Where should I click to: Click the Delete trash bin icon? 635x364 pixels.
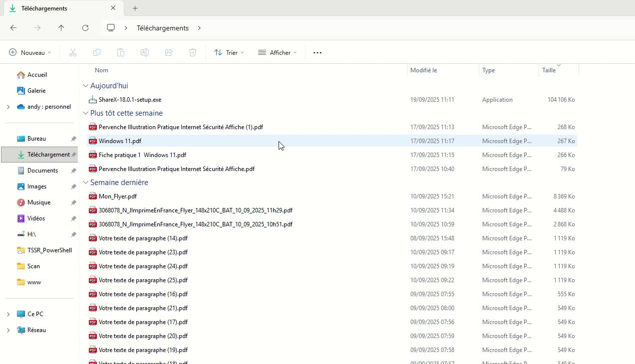point(193,52)
